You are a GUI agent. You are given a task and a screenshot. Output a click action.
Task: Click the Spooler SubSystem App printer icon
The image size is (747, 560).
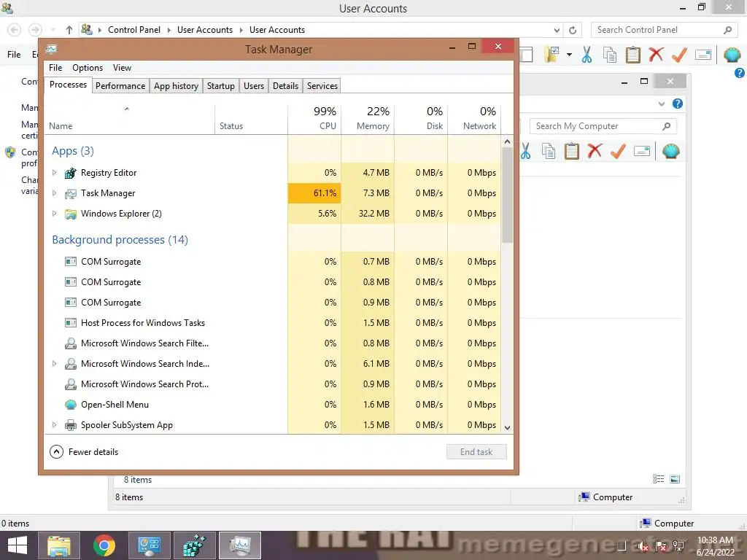(71, 425)
